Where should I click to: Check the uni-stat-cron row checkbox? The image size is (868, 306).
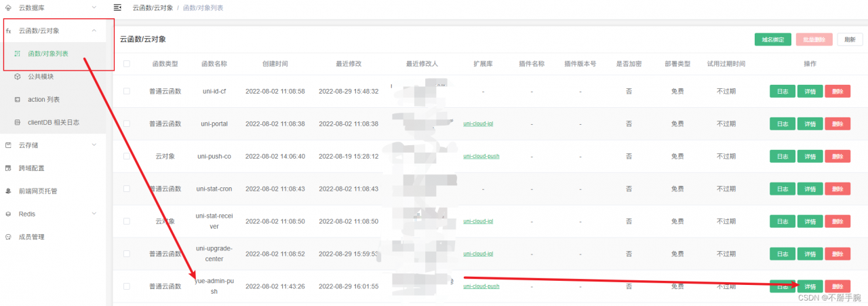tap(127, 189)
